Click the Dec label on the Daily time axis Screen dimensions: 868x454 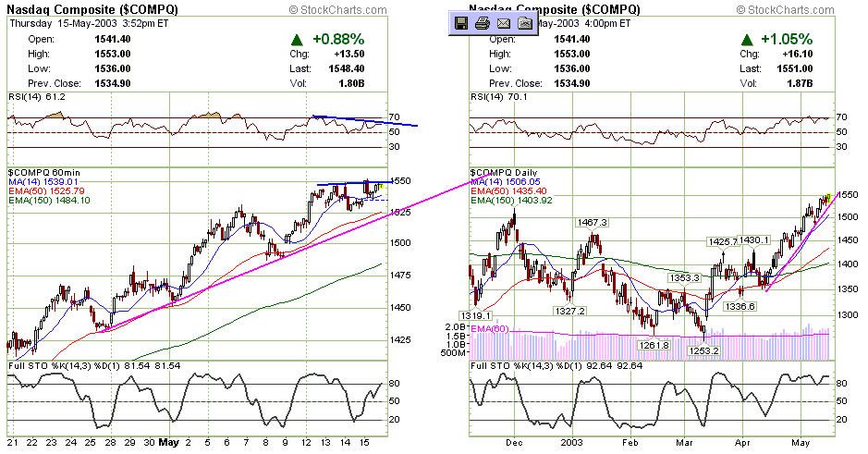coord(514,442)
